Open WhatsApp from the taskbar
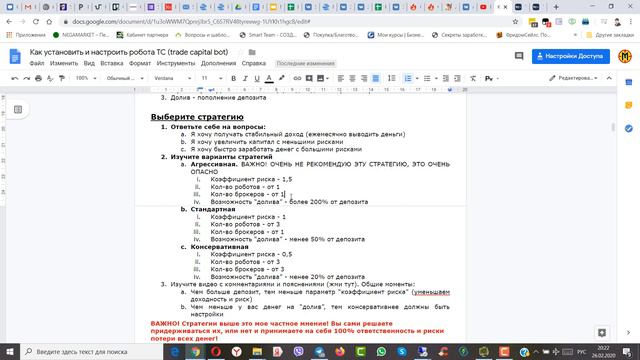Screen dimensions: 640x360 tap(381, 351)
